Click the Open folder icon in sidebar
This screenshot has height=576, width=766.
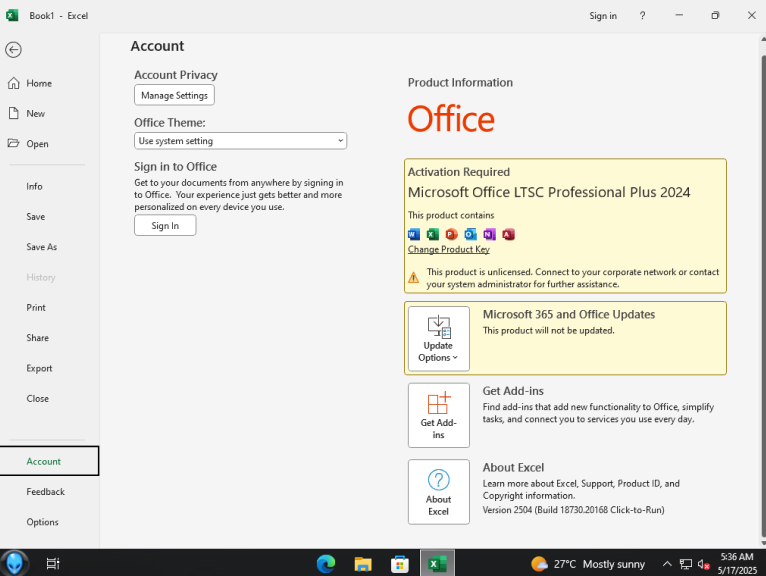coord(14,143)
